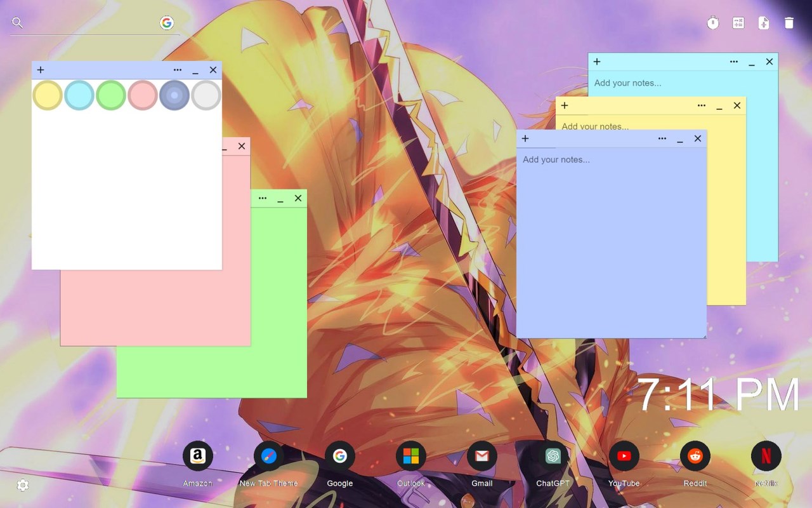Open the New Tab Theme shortcut
The height and width of the screenshot is (508, 812).
269,456
